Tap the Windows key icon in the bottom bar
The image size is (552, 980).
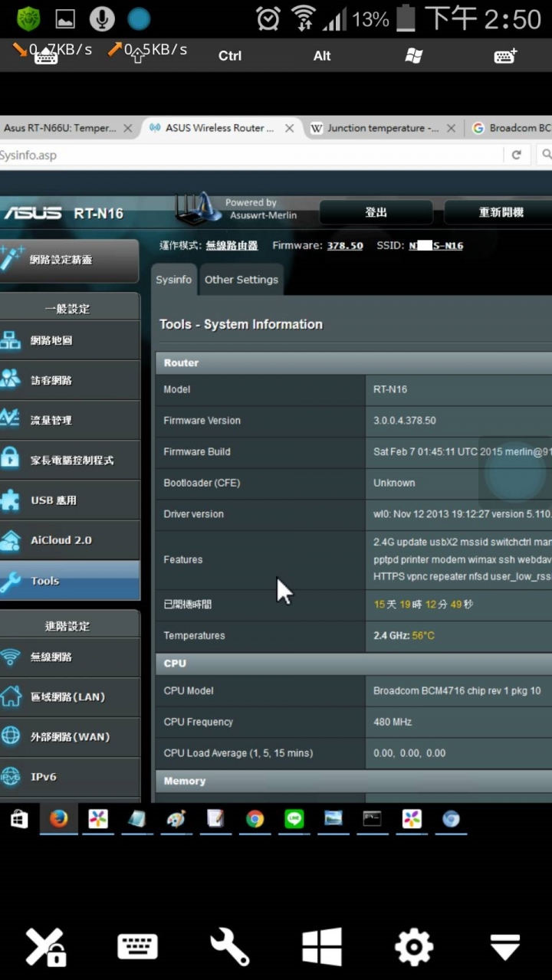coord(322,947)
